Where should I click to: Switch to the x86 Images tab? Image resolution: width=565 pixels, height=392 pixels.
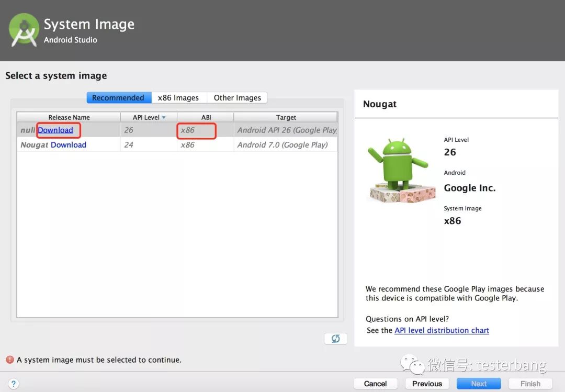[x=178, y=98]
